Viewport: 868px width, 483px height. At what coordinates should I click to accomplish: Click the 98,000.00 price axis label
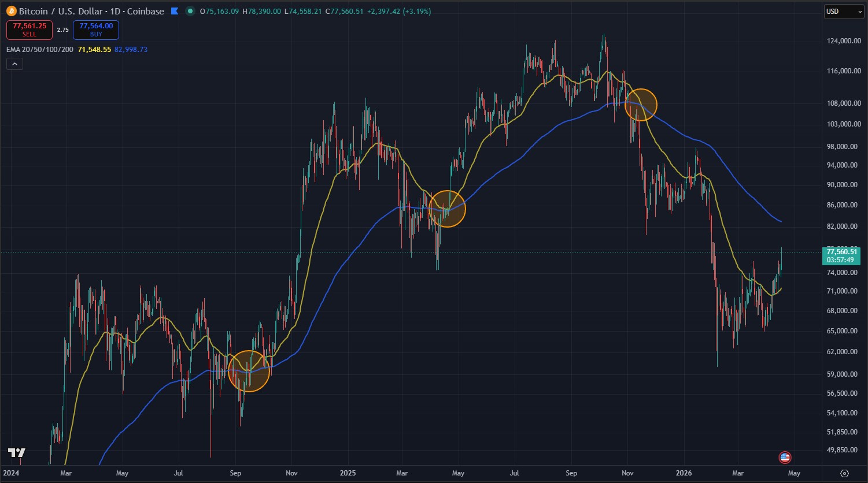pyautogui.click(x=843, y=146)
